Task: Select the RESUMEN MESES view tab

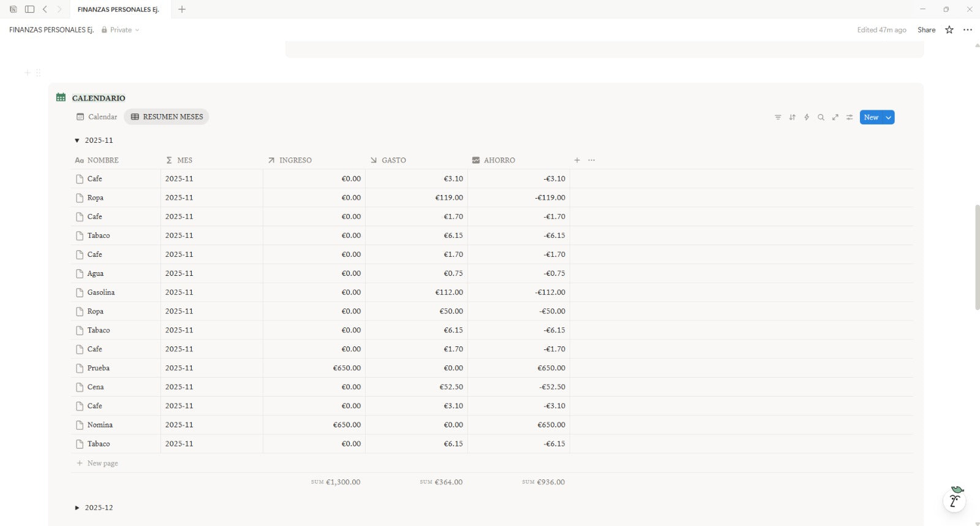Action: point(167,116)
